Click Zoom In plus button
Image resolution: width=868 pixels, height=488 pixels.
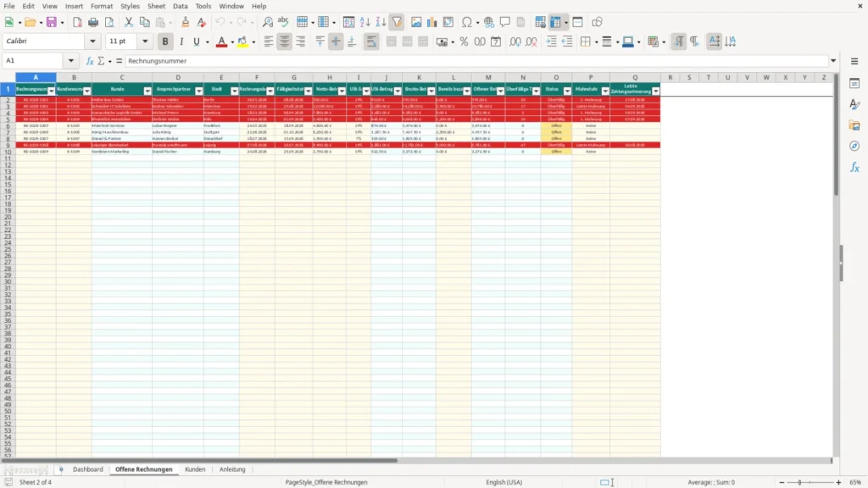click(838, 482)
